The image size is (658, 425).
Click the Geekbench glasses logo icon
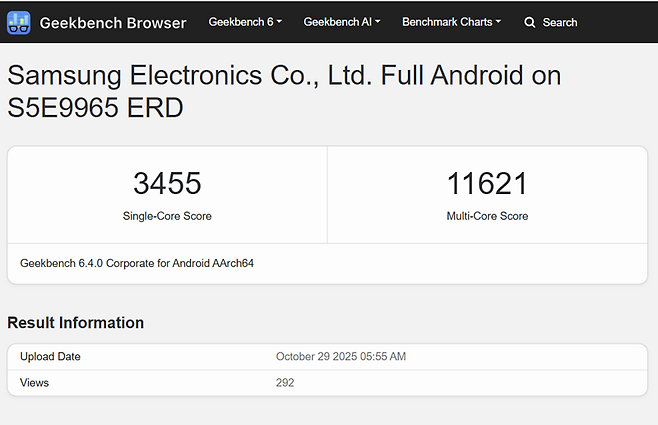(19, 22)
